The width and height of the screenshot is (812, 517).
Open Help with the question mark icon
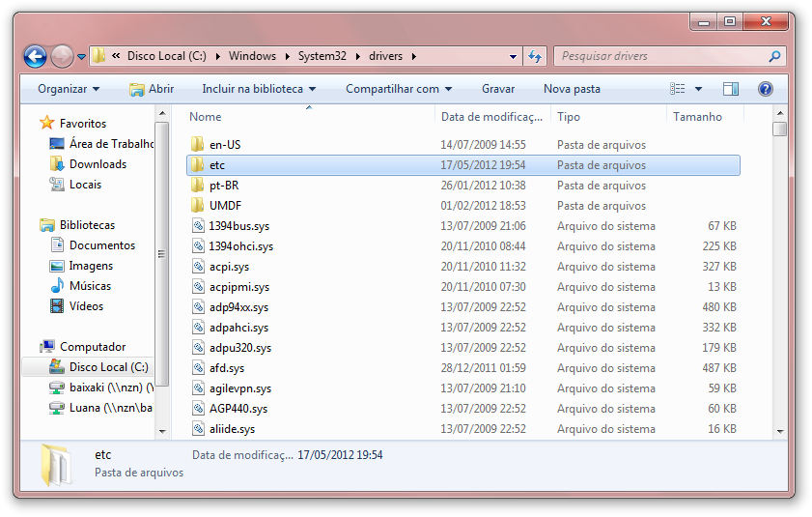pos(766,89)
